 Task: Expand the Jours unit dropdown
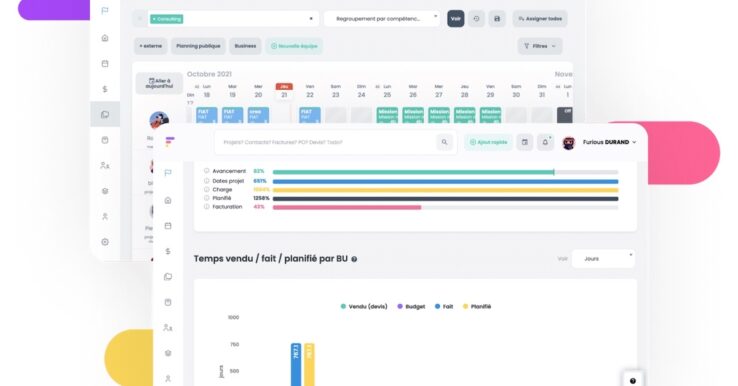pos(603,258)
